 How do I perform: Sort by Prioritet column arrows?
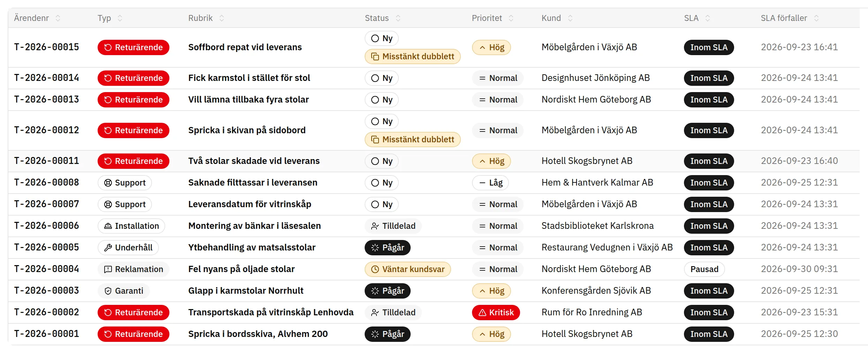511,18
